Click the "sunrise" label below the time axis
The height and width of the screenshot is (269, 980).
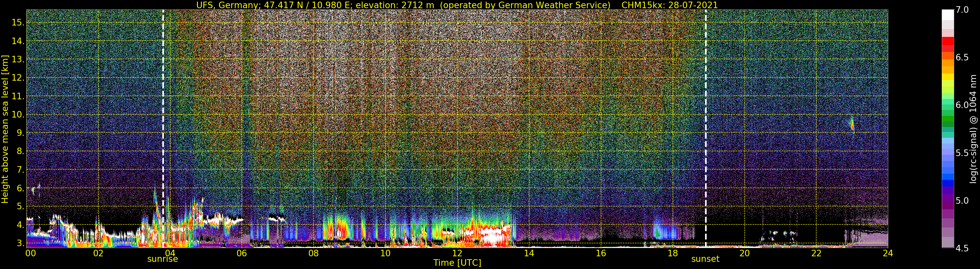click(162, 259)
